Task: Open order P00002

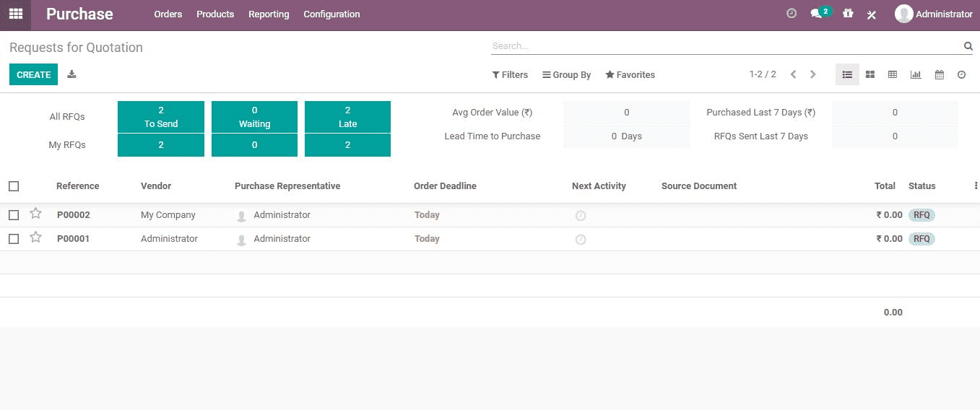Action: (74, 215)
